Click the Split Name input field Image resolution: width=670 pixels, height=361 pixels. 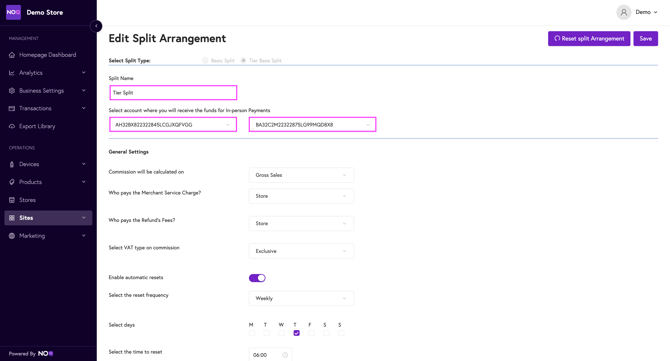(x=173, y=93)
